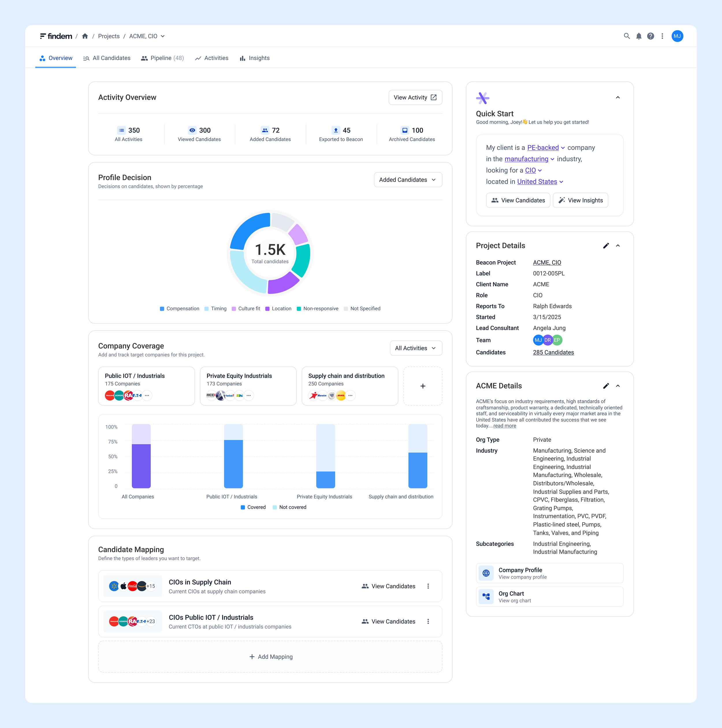This screenshot has width=722, height=728.
Task: Click the help question mark icon
Action: point(650,36)
